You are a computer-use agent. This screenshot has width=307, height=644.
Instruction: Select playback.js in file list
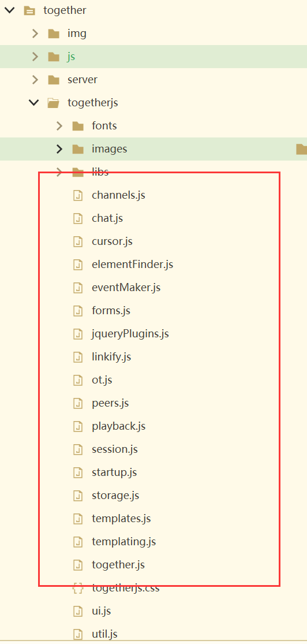tap(119, 426)
